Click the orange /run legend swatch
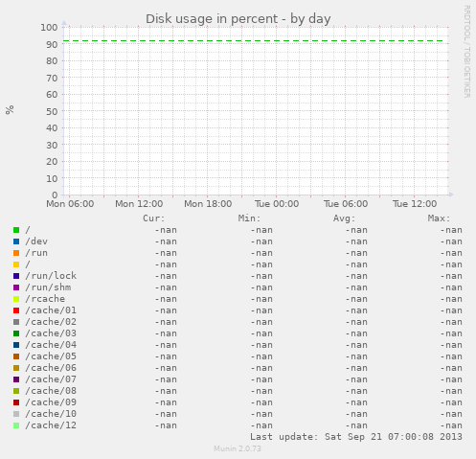The width and height of the screenshot is (476, 459). (16, 253)
